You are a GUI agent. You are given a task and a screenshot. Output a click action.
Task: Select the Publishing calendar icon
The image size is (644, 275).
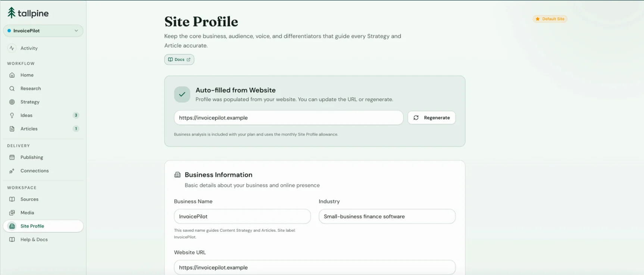click(12, 157)
